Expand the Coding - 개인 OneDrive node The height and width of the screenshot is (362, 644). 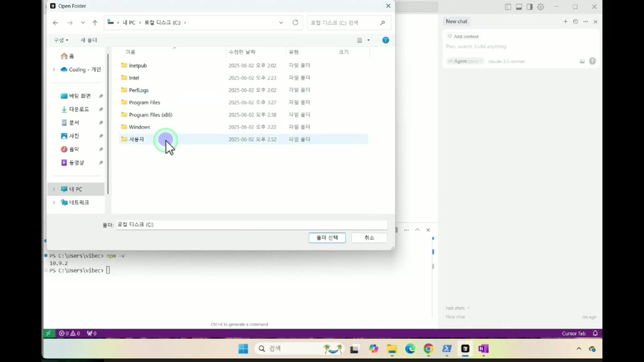click(54, 70)
